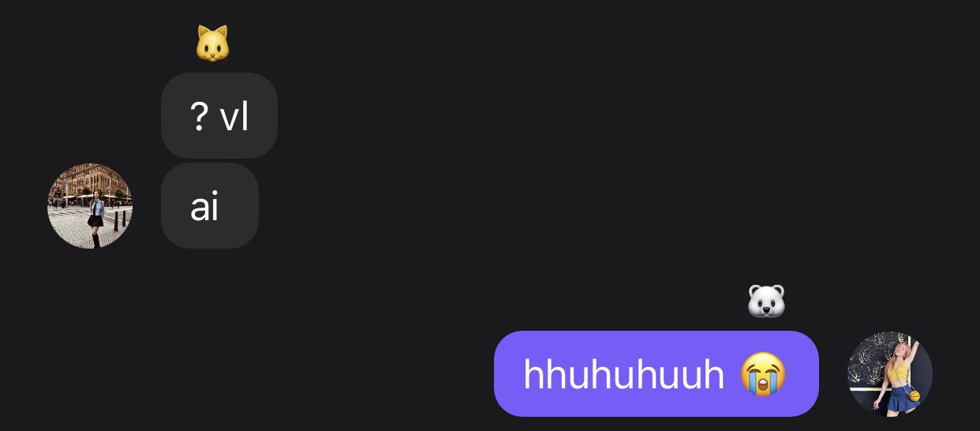980x431 pixels.
Task: Click the polar bear emoji
Action: (766, 302)
